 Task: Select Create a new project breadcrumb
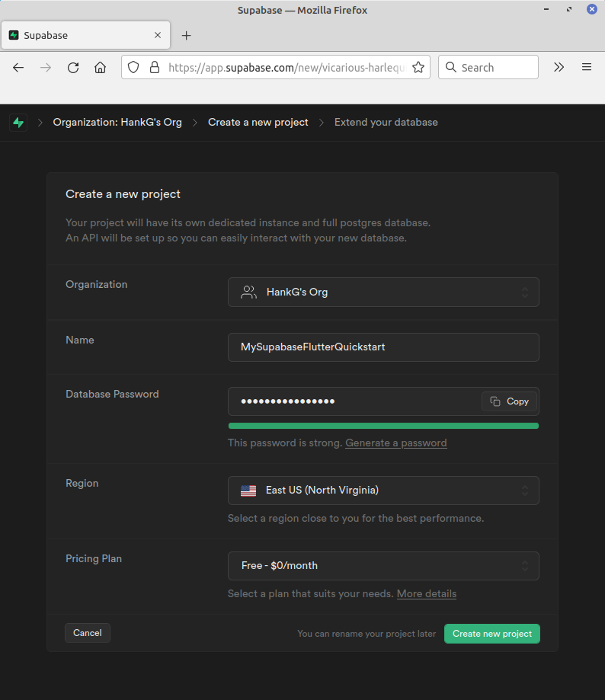pos(258,123)
